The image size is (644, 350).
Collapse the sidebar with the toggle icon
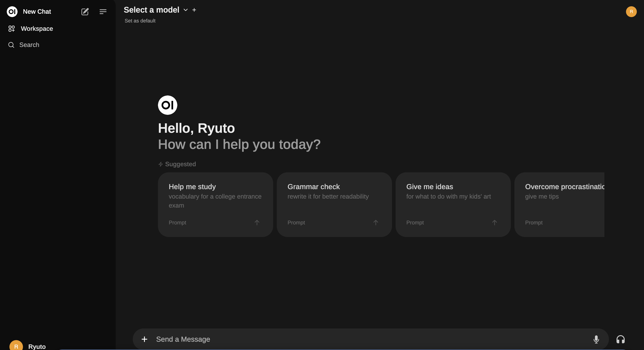click(103, 11)
